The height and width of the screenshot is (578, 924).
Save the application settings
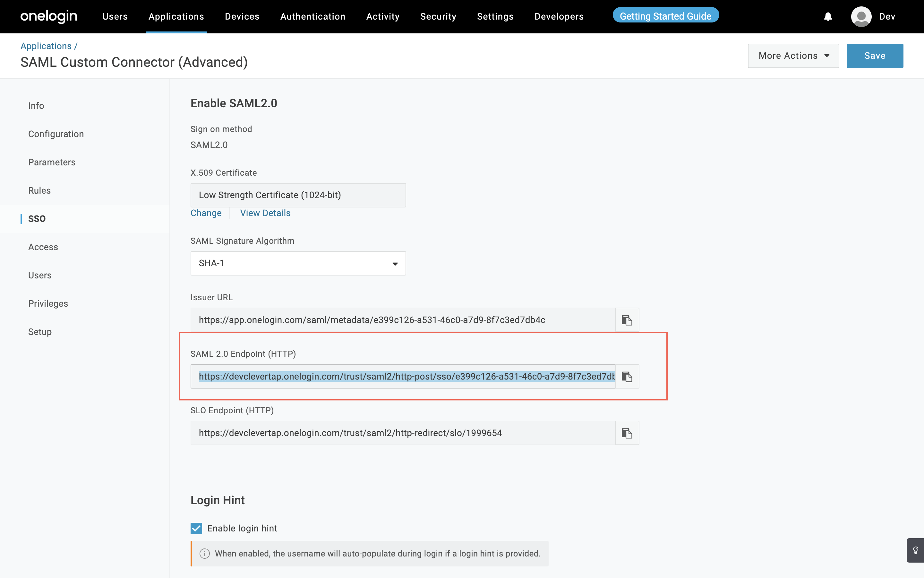[875, 56]
